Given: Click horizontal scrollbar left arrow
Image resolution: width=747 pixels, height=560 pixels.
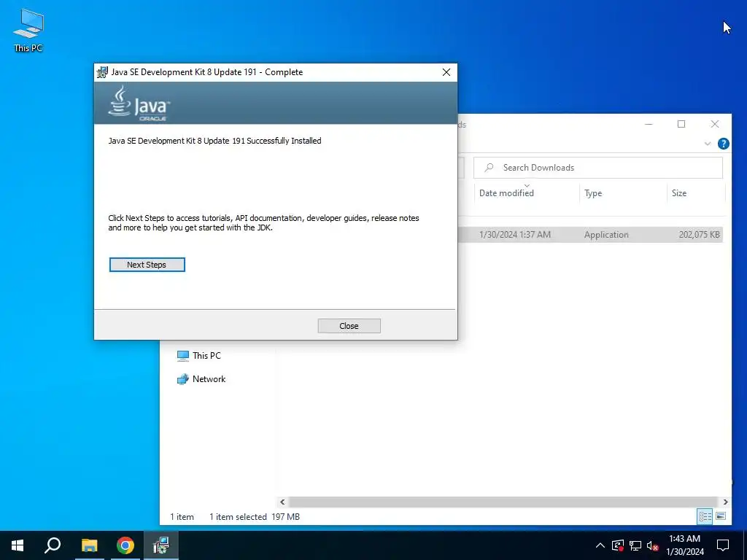Looking at the screenshot, I should click(x=282, y=502).
